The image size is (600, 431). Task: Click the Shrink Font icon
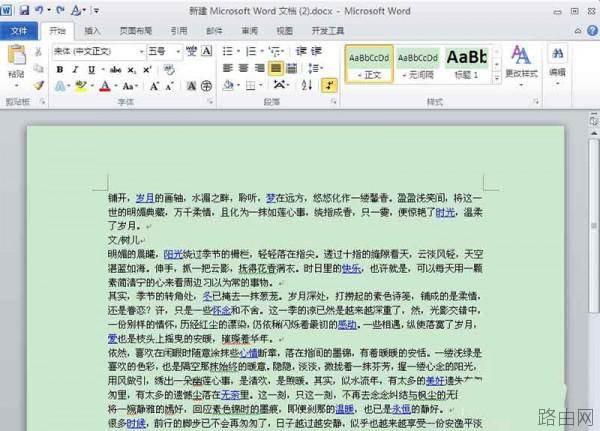(170, 86)
